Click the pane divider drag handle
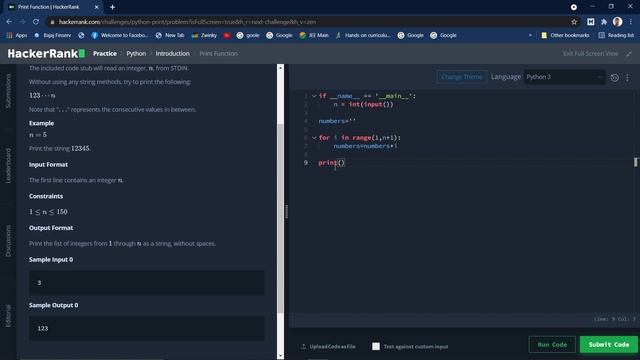Screen dimensions: 640x360 click(x=287, y=211)
